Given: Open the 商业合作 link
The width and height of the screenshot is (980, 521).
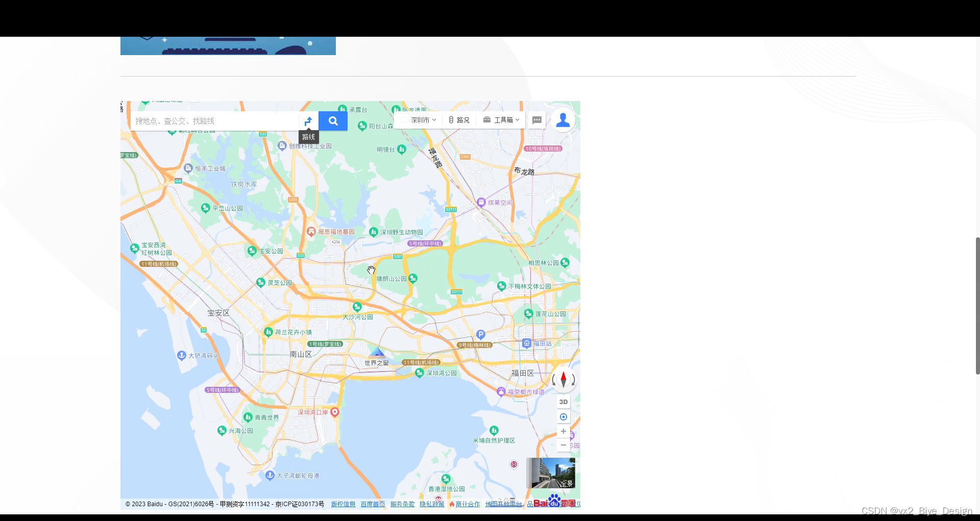Looking at the screenshot, I should tap(468, 504).
